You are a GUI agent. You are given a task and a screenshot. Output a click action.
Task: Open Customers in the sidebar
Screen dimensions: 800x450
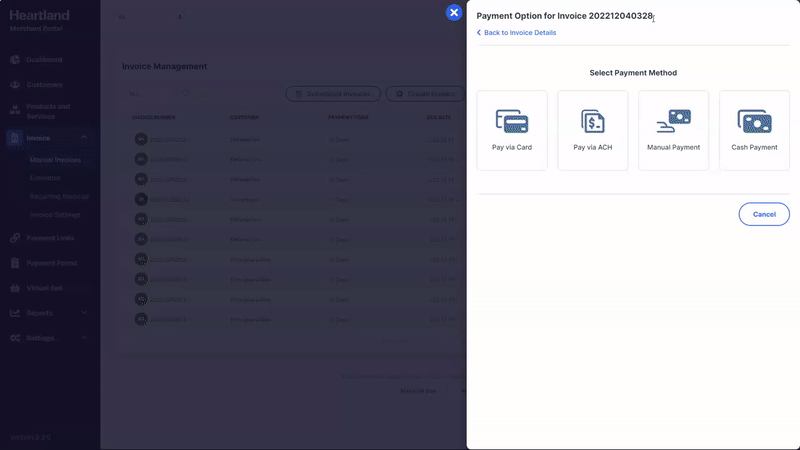pos(50,85)
